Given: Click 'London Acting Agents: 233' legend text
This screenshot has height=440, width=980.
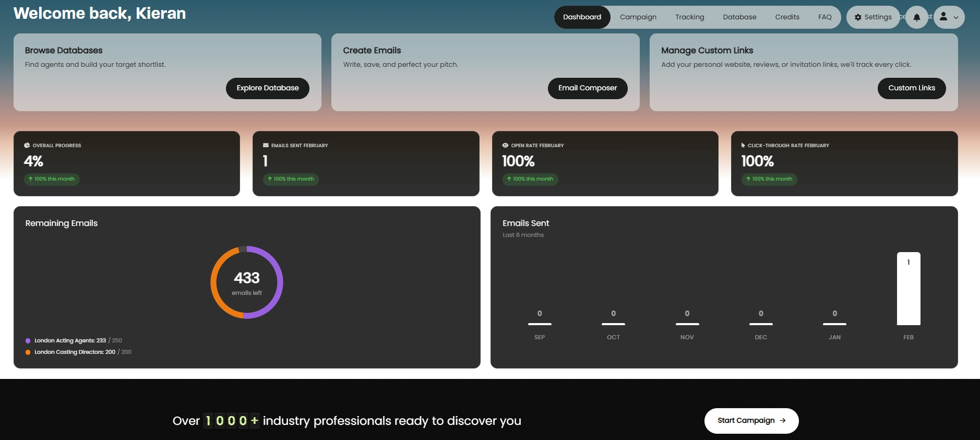Looking at the screenshot, I should point(70,341).
